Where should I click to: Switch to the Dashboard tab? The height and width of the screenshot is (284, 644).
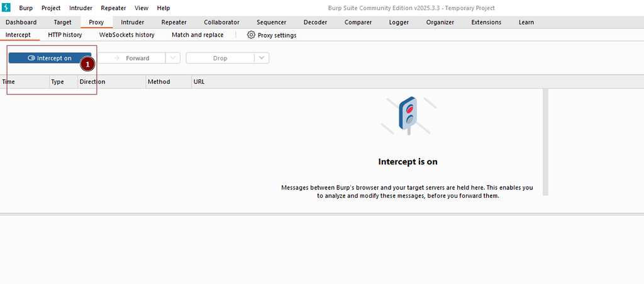point(21,22)
